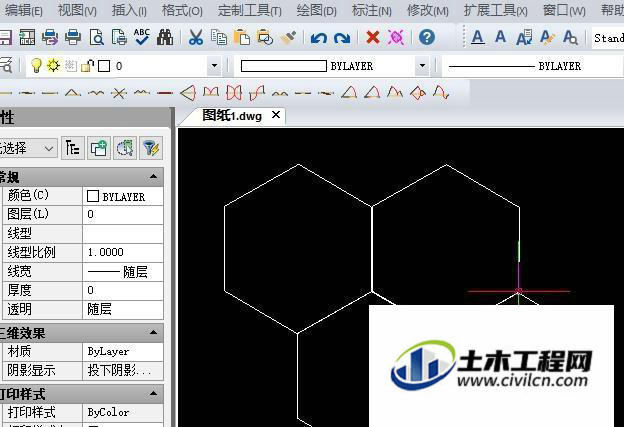Click the filter funnel icon in properties

(151, 148)
